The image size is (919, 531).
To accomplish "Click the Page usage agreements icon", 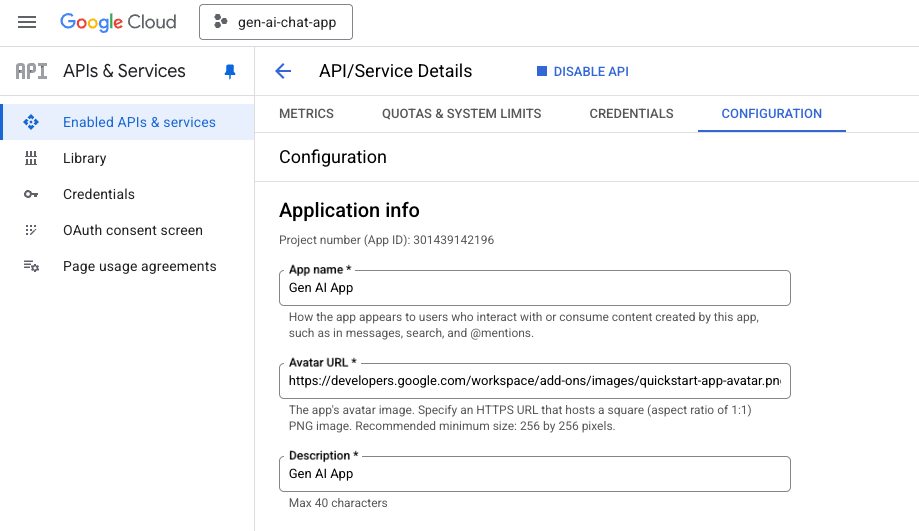I will coord(31,266).
